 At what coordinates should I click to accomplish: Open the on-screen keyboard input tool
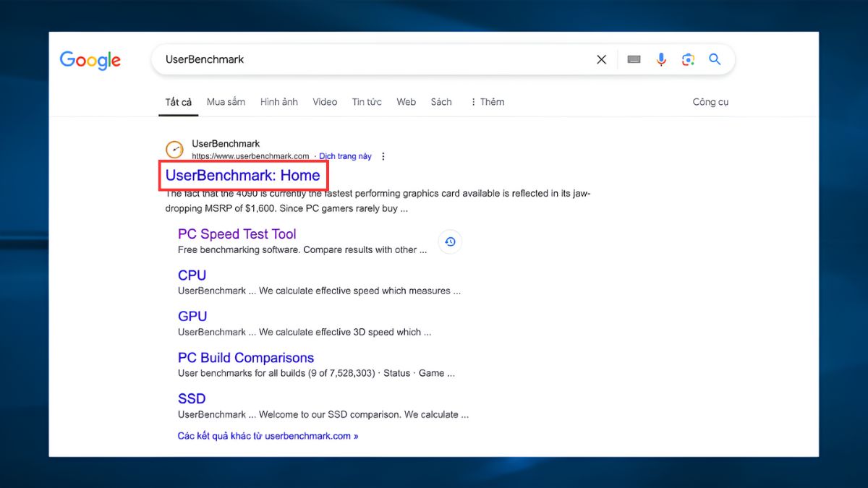point(634,59)
